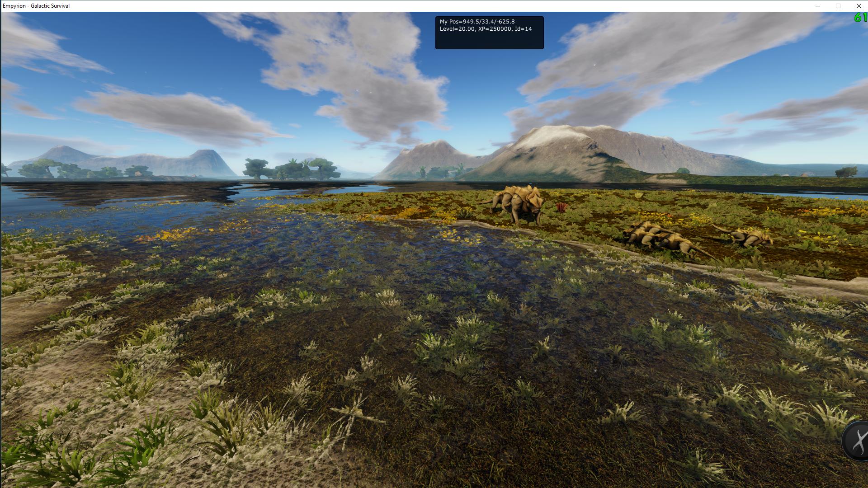
Task: Click the 'Level=20.00, XP=250000, Id=14' line
Action: 486,28
